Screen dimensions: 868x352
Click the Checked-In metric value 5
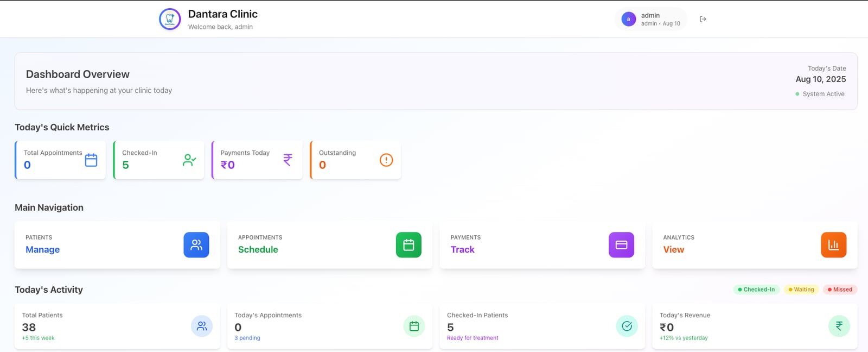(125, 165)
